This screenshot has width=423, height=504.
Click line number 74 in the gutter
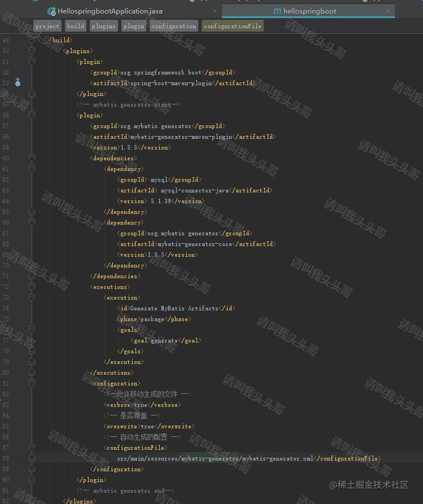[x=6, y=308]
